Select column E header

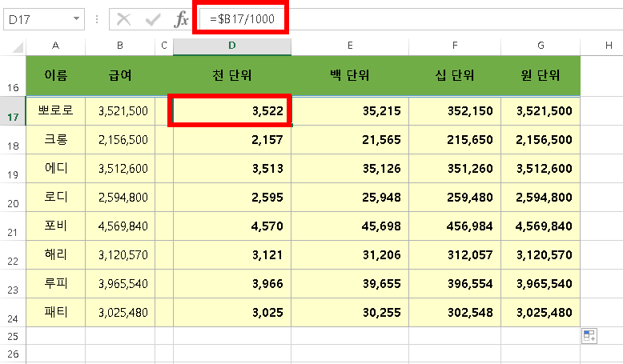click(x=350, y=46)
